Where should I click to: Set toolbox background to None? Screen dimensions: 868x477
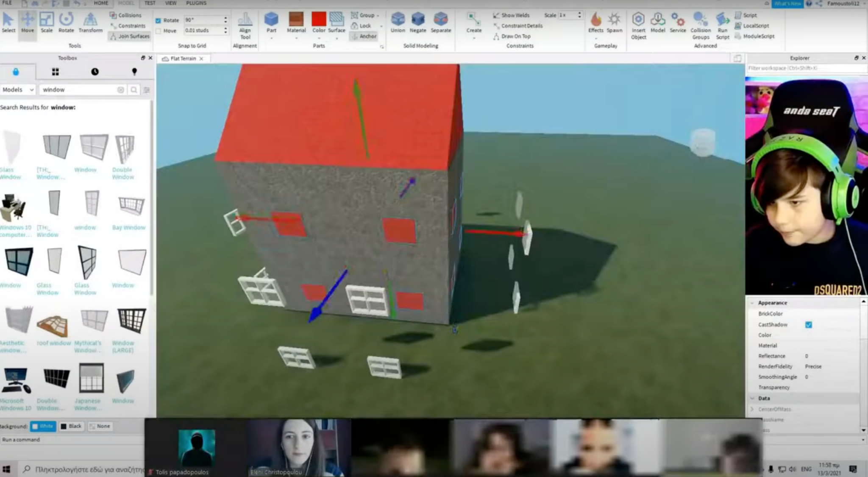coord(100,427)
